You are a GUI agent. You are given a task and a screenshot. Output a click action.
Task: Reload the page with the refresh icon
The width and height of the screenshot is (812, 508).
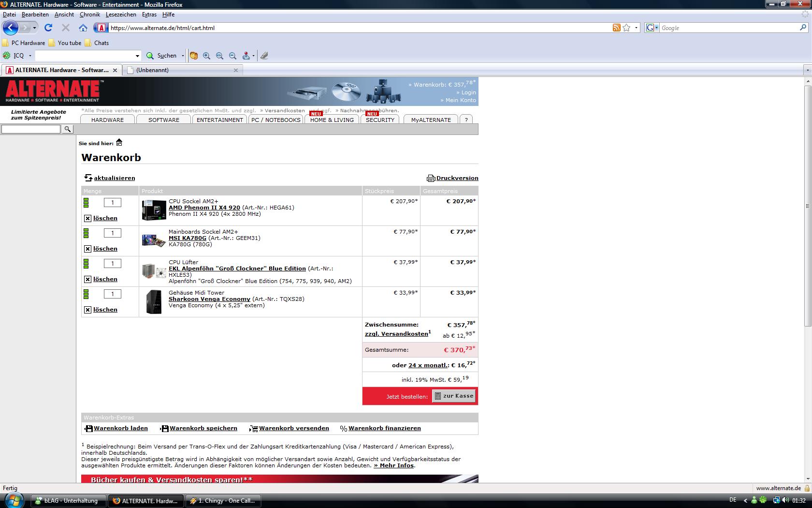pyautogui.click(x=48, y=28)
